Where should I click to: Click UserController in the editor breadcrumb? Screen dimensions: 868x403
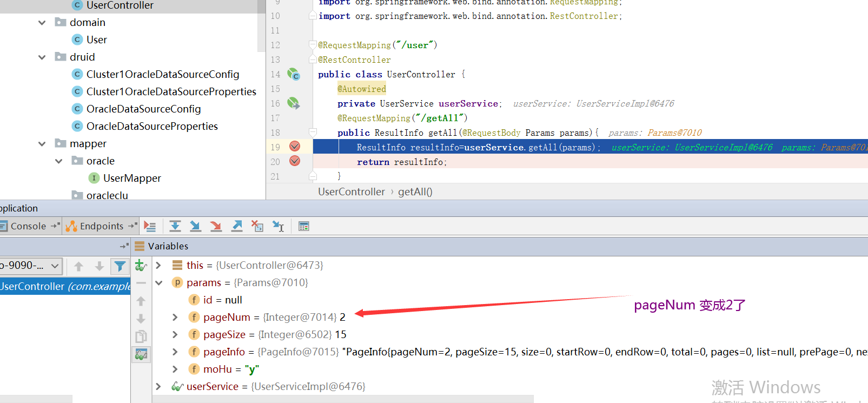coord(352,191)
